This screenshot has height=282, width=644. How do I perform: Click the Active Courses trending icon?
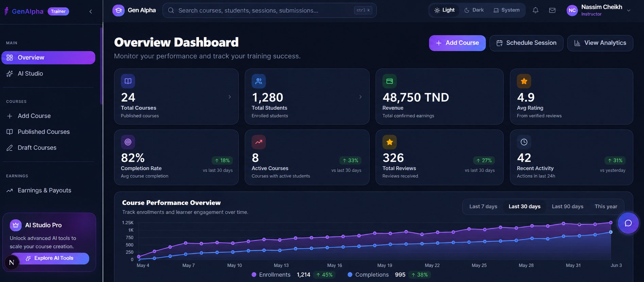point(259,142)
